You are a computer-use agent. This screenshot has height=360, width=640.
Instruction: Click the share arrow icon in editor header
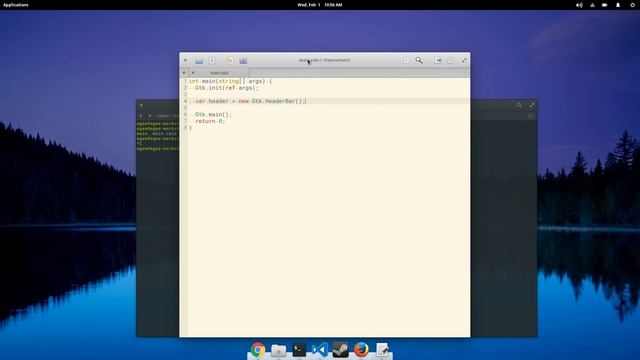coord(438,60)
